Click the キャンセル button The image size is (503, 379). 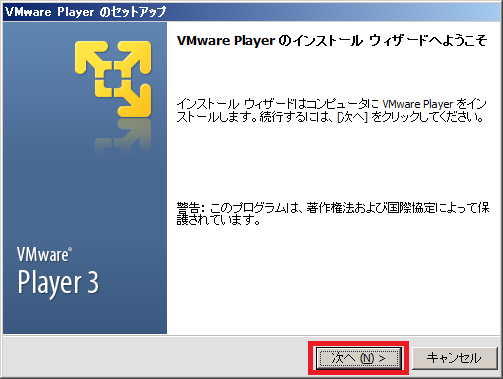click(x=454, y=358)
